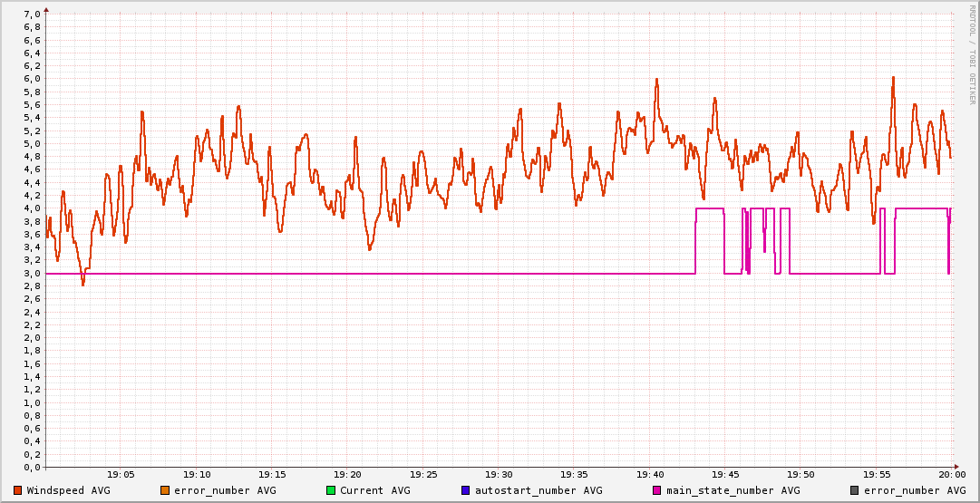Click the orange error_number legend swatch
The image size is (980, 503).
[165, 490]
